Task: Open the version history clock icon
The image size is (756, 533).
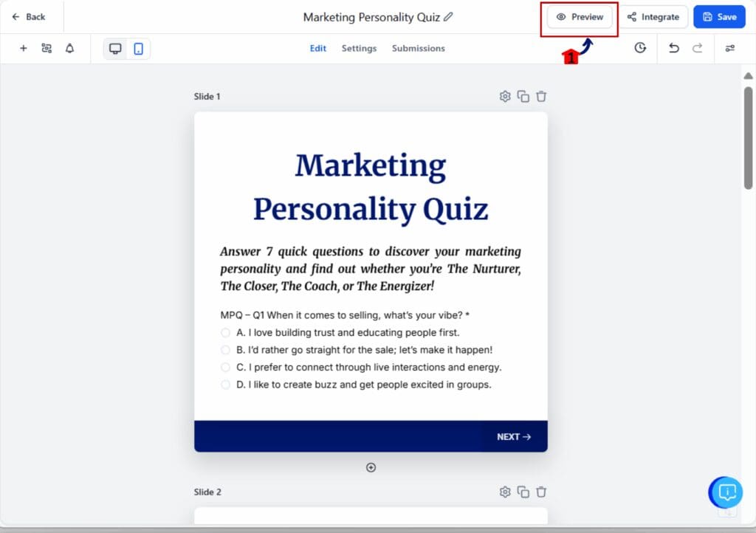Action: tap(640, 48)
